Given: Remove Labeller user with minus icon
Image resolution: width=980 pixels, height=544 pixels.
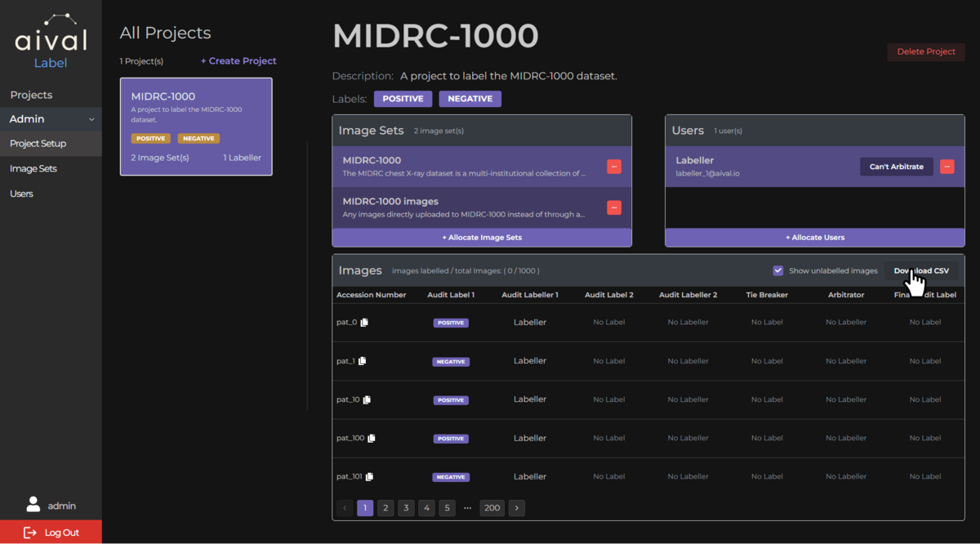Looking at the screenshot, I should 947,167.
